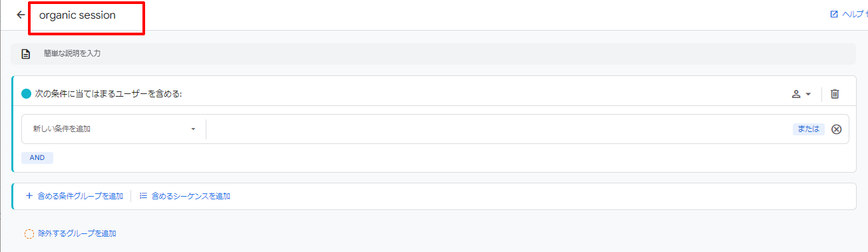
Task: Click the または (OR) button
Action: click(808, 129)
